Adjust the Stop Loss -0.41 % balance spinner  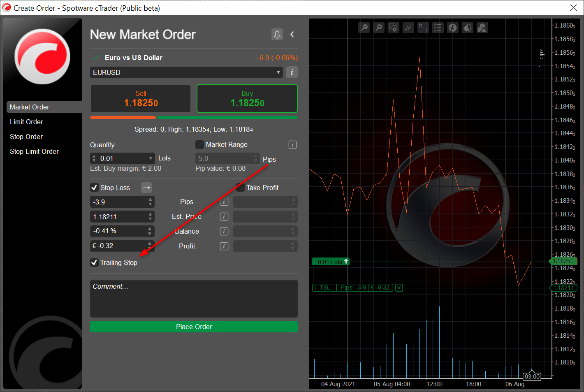tap(150, 232)
